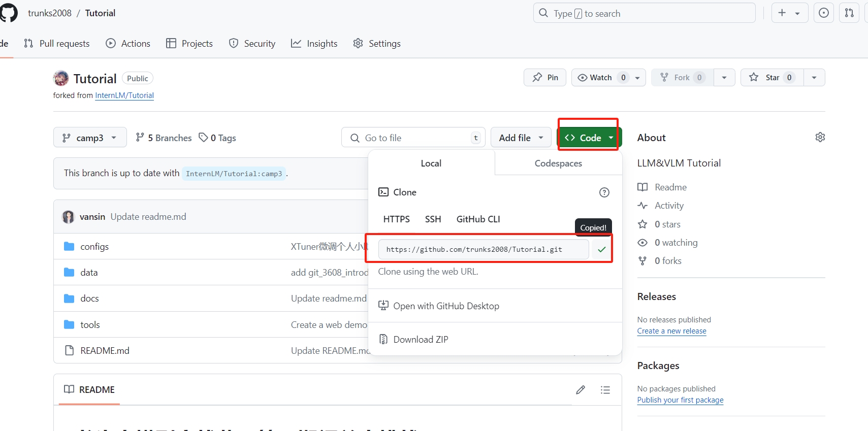The height and width of the screenshot is (431, 868).
Task: Click the clone help question-mark icon
Action: pos(604,192)
